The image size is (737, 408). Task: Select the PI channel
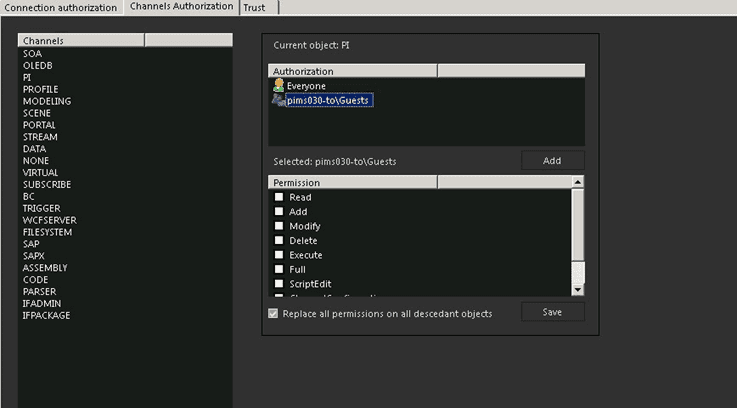(x=27, y=77)
